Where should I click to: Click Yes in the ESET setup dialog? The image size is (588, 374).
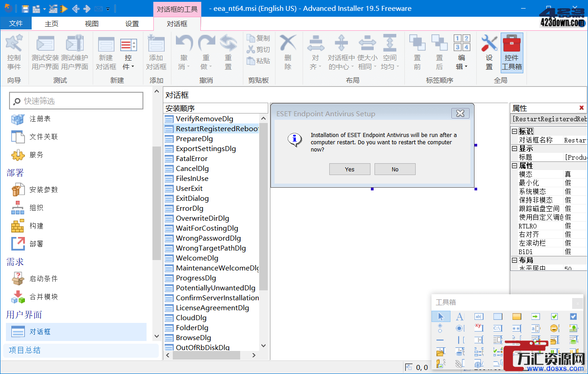350,169
